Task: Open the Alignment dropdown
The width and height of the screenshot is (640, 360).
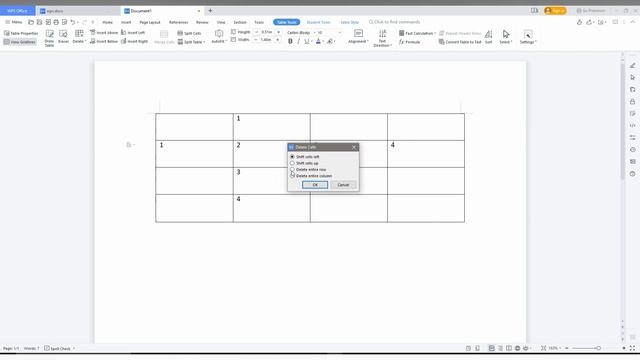Action: 358,37
